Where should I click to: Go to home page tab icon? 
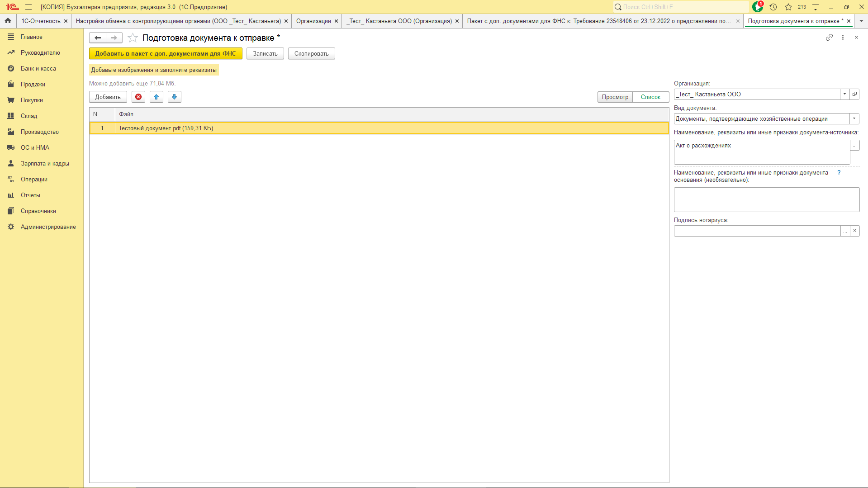tap(8, 21)
